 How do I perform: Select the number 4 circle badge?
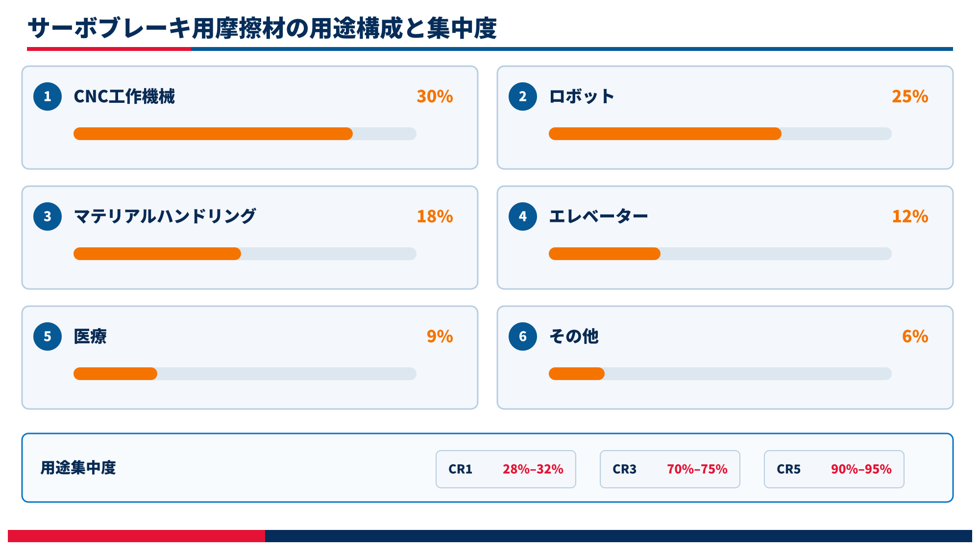tap(523, 216)
